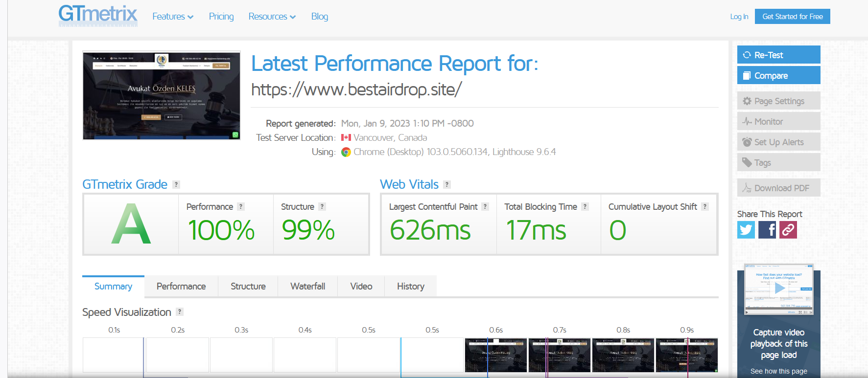The height and width of the screenshot is (378, 868).
Task: Click the 99% Structure score
Action: pos(308,230)
